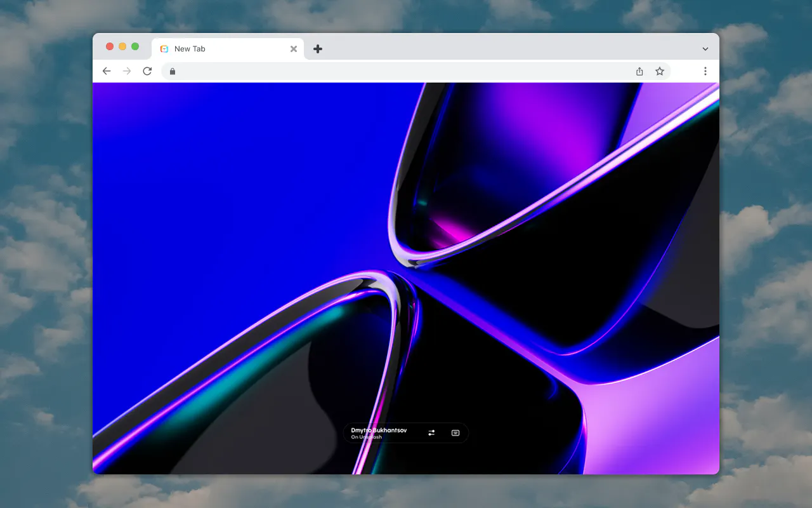Viewport: 812px width, 508px height.
Task: Select the New Tab tab
Action: click(x=228, y=49)
